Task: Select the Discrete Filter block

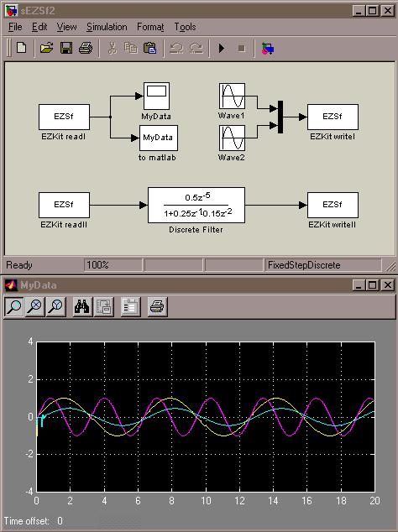Action: pyautogui.click(x=196, y=206)
